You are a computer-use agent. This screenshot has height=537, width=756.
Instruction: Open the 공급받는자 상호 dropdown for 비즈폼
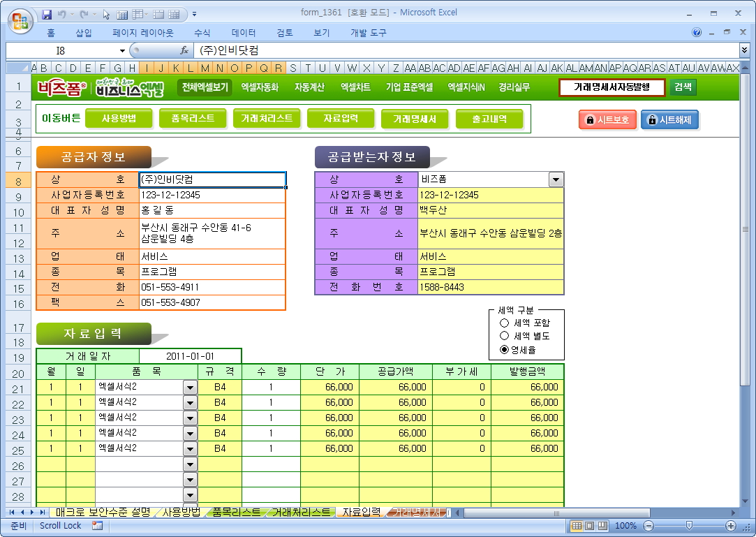coord(556,179)
